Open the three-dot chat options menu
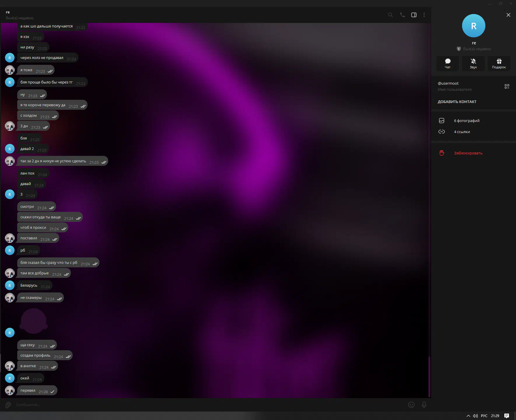This screenshot has height=420, width=516. click(x=424, y=15)
